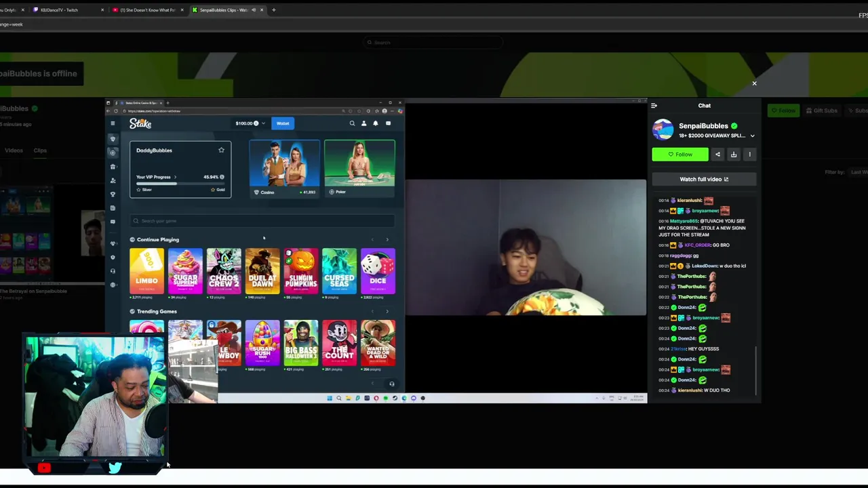
Task: Toggle the favorite star on DaddyBubbles card
Action: (221, 150)
